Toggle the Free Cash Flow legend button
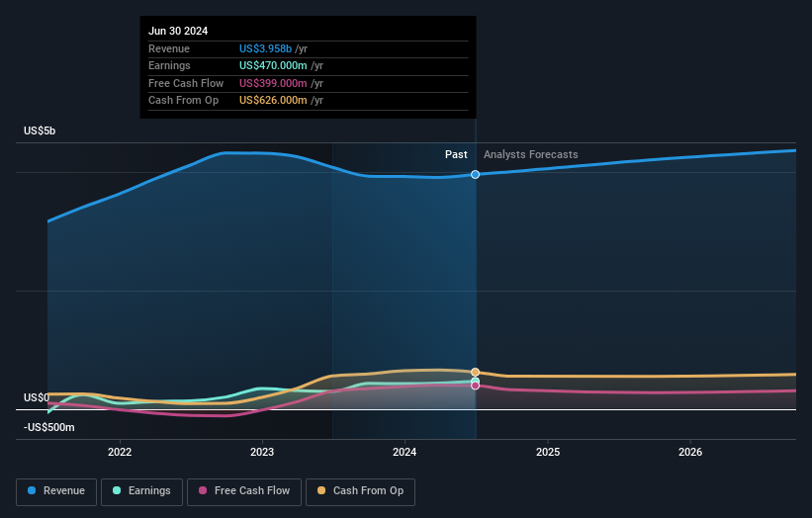 point(244,491)
